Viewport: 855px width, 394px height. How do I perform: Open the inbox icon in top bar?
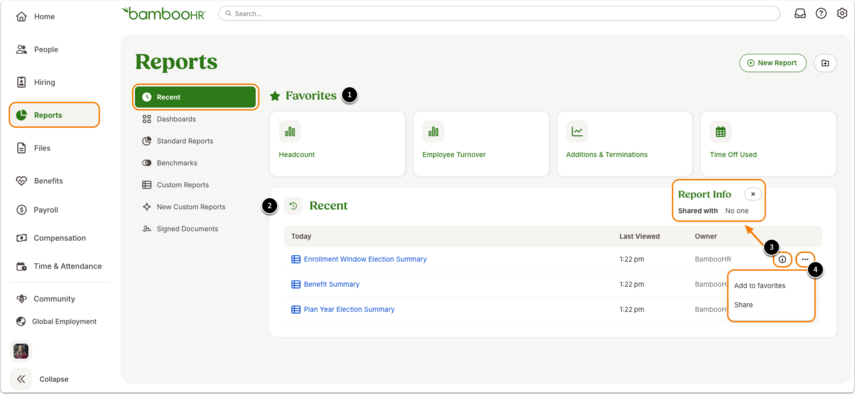[800, 14]
